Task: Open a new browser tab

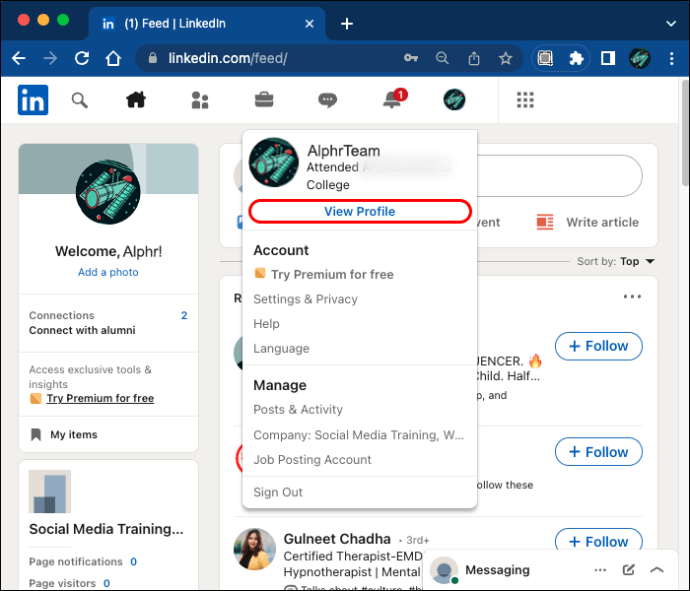Action: (347, 24)
